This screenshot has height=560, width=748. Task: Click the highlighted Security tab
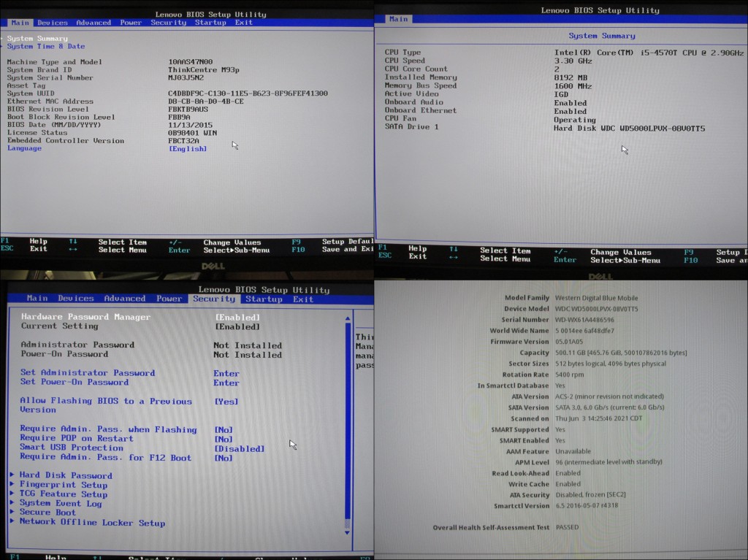coord(214,299)
